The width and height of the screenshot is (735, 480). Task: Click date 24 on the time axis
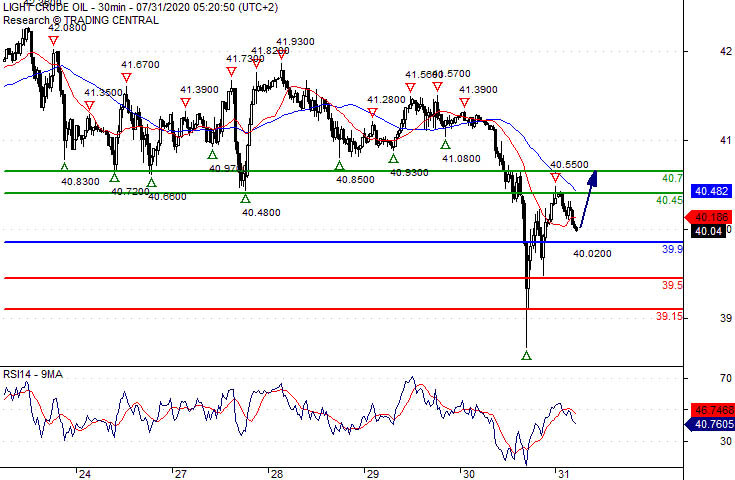[85, 474]
